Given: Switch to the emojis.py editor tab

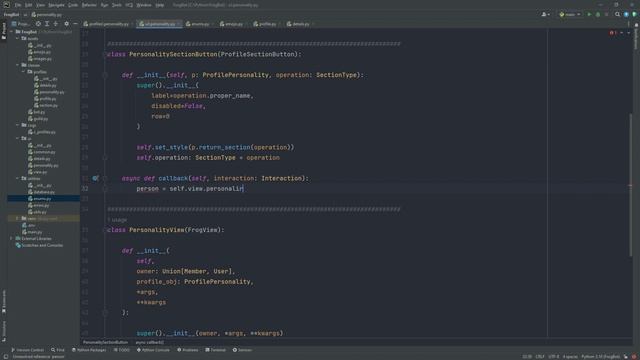Looking at the screenshot, I should (233, 24).
